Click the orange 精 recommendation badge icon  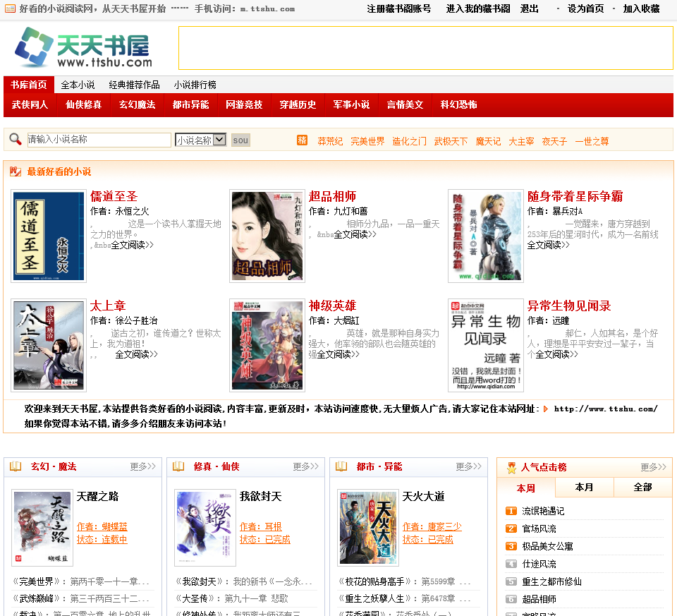303,140
